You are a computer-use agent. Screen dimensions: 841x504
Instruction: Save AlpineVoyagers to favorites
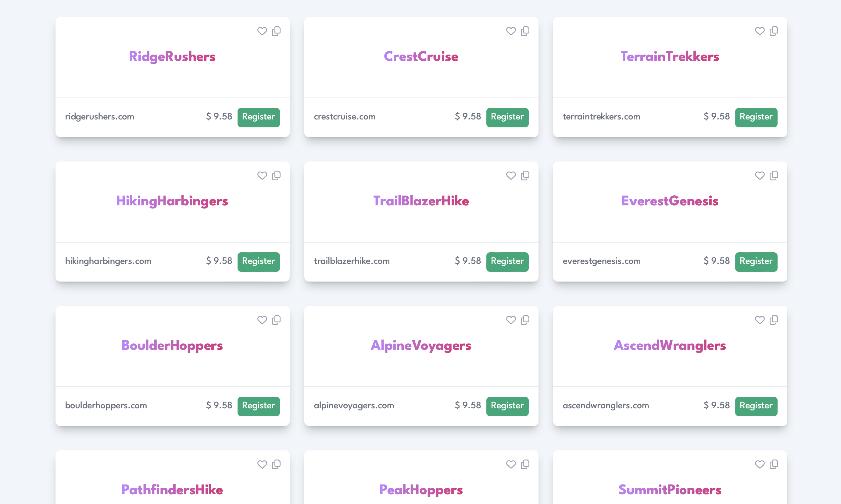click(x=511, y=320)
